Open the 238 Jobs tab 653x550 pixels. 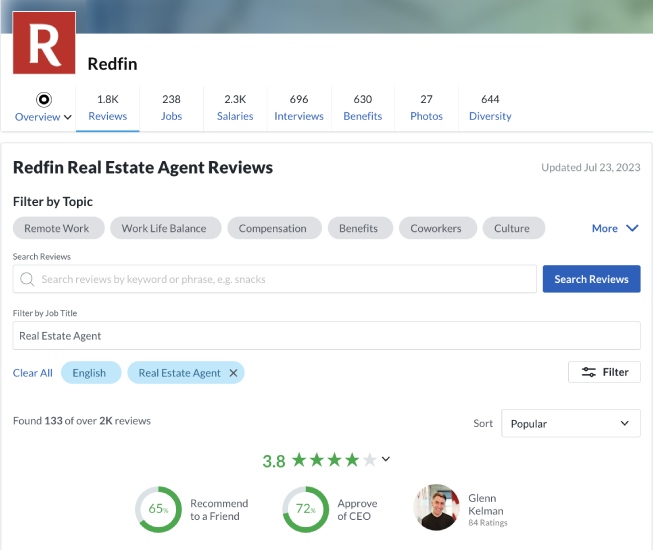click(x=171, y=108)
